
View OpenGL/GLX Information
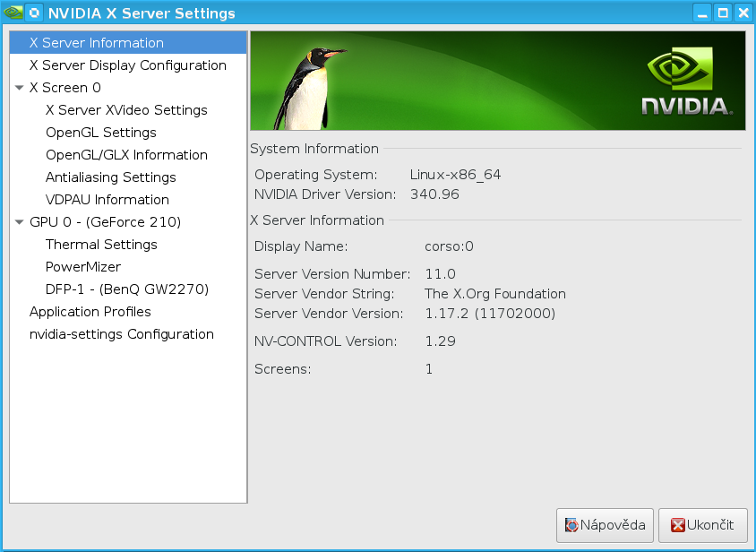click(126, 155)
